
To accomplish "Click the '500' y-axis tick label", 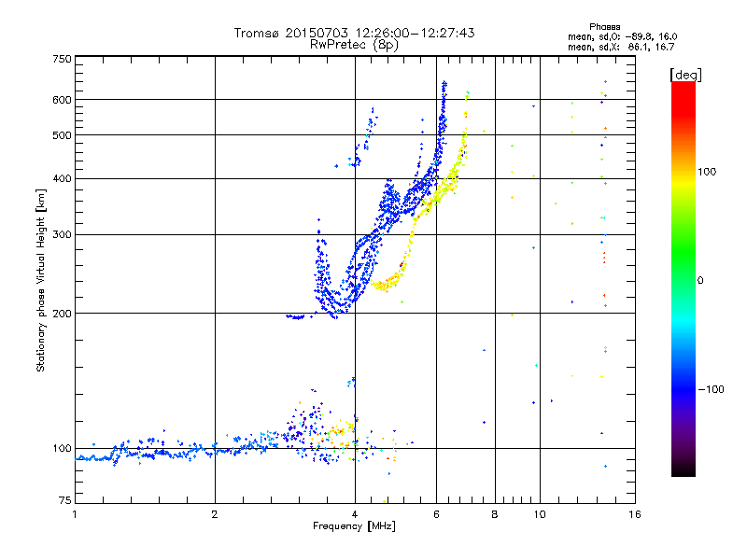I will point(63,135).
